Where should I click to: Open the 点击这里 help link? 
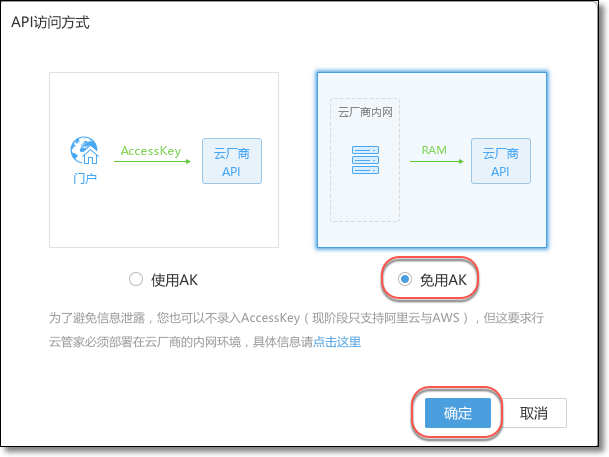pyautogui.click(x=337, y=342)
